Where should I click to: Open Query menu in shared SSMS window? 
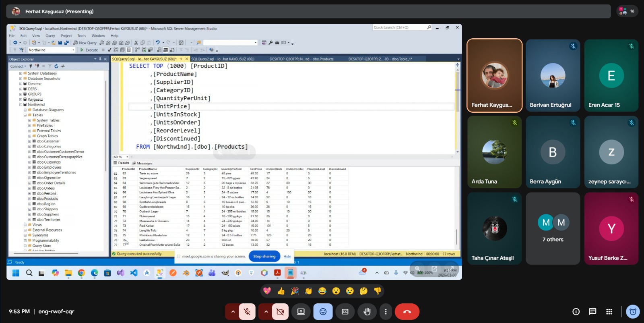(x=50, y=36)
